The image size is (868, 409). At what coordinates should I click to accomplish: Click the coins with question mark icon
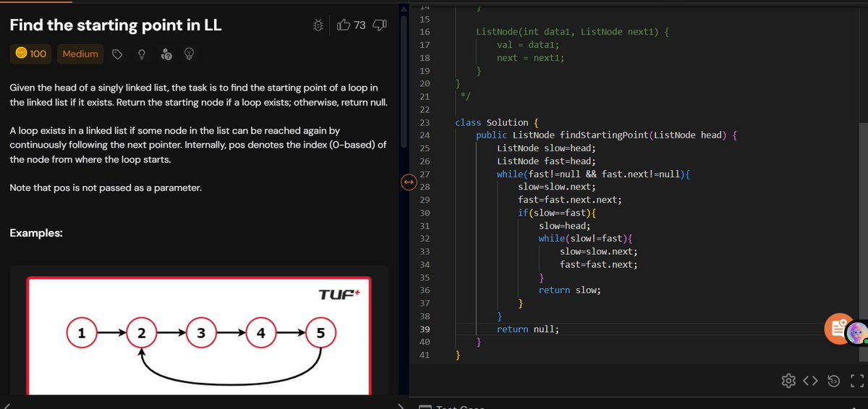pyautogui.click(x=165, y=54)
